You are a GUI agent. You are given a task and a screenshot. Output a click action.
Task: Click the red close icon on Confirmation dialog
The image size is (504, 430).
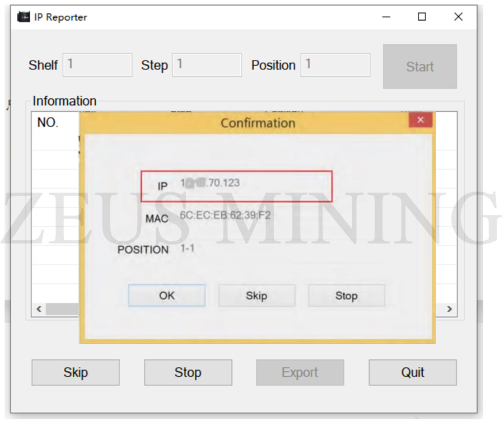point(421,119)
